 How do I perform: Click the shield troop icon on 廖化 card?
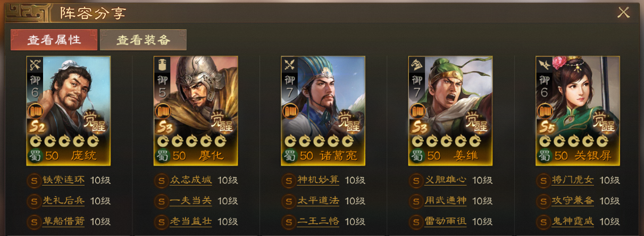(x=162, y=65)
